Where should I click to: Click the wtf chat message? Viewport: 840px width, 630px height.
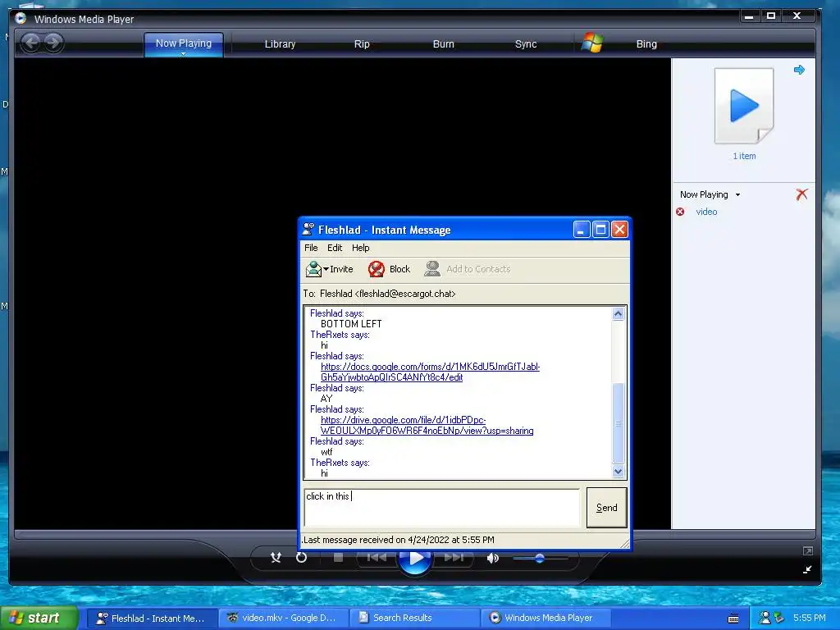(x=326, y=452)
